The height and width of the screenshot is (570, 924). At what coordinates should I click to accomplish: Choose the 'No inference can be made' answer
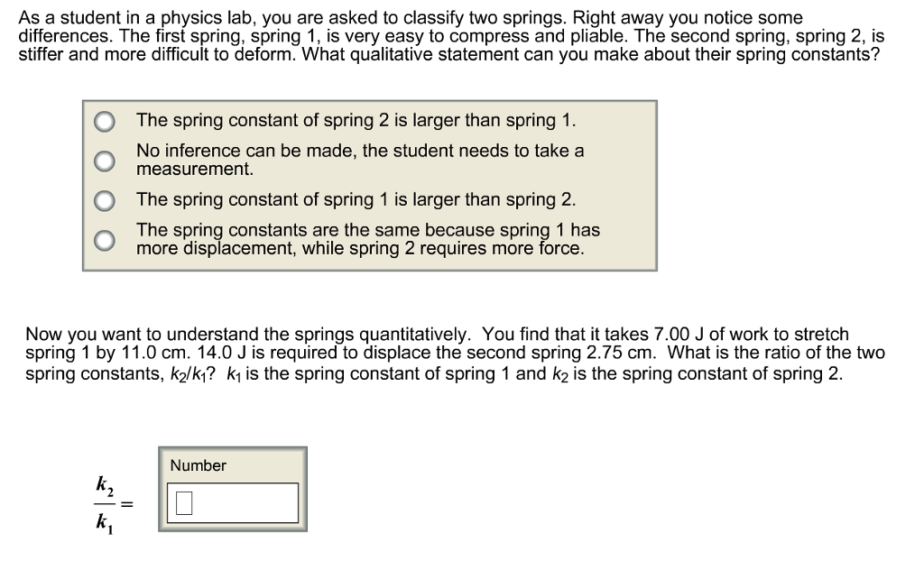pyautogui.click(x=105, y=160)
